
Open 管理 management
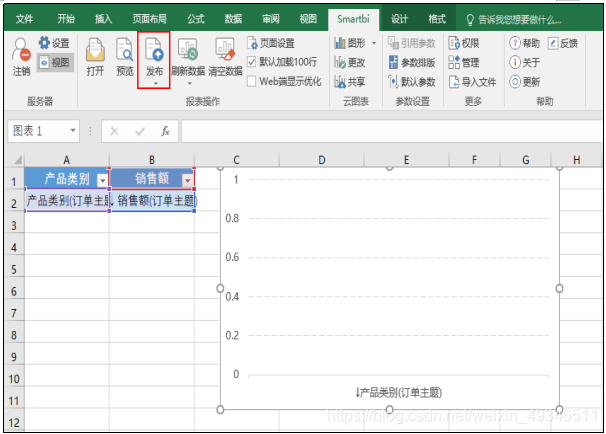click(464, 62)
